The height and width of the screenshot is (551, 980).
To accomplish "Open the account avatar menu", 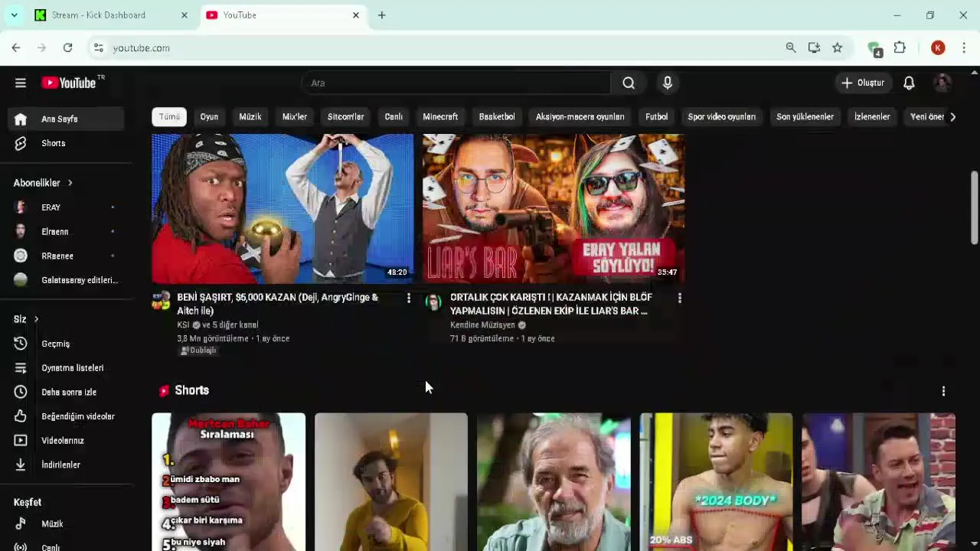I will click(942, 83).
